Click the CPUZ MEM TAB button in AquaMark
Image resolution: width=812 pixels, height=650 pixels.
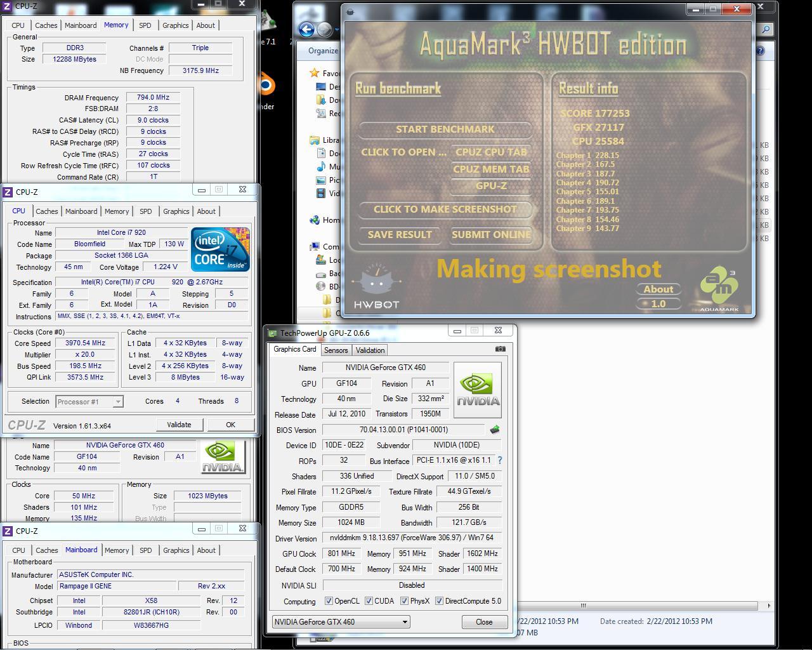pyautogui.click(x=492, y=169)
